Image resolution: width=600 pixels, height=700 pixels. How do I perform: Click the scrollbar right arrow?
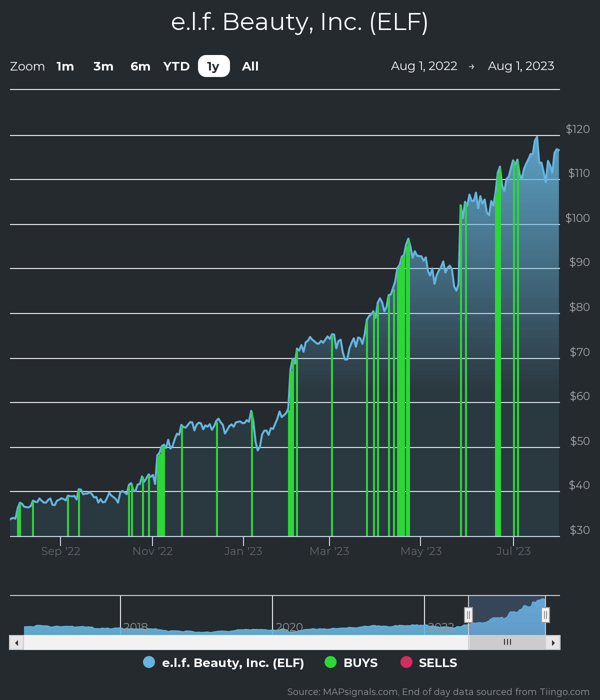(553, 642)
